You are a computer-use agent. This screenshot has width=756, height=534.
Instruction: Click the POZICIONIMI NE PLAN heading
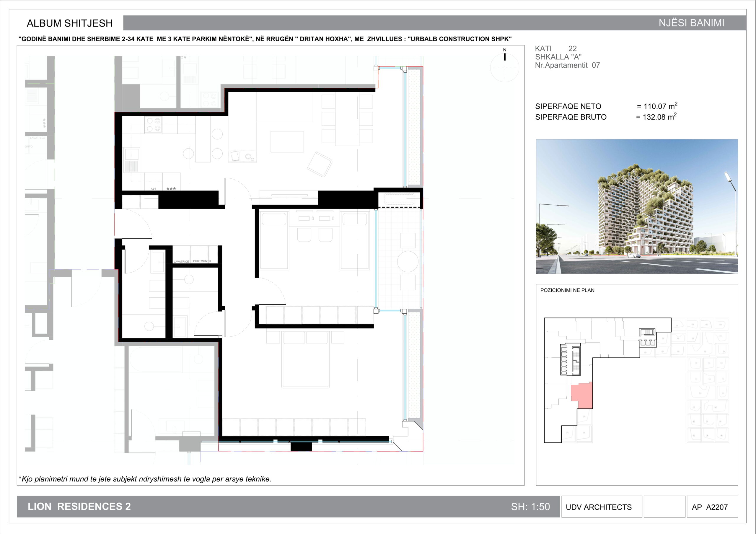coord(567,290)
